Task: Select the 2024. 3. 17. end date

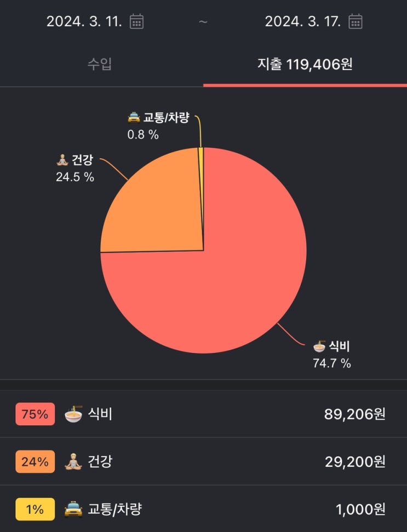Action: pyautogui.click(x=303, y=21)
